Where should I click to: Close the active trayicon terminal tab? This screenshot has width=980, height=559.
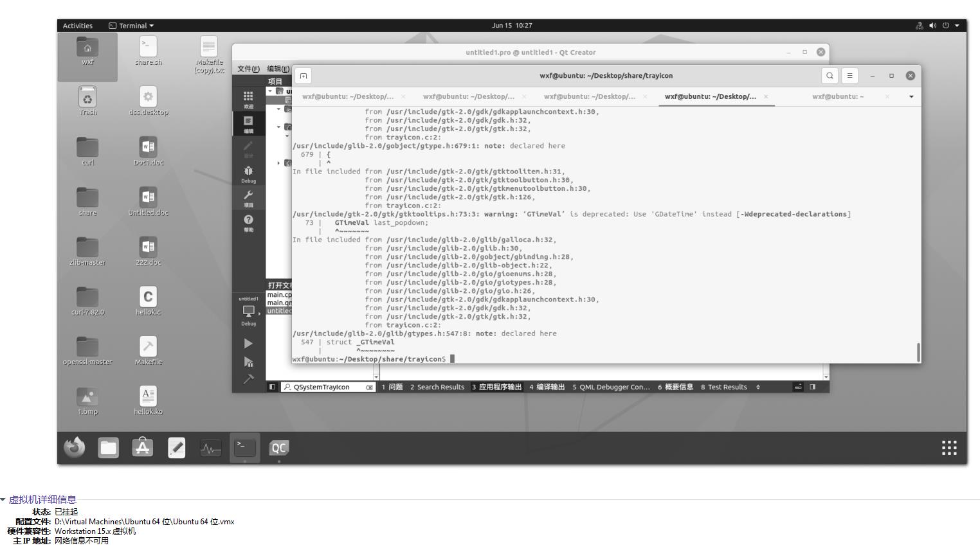(766, 96)
